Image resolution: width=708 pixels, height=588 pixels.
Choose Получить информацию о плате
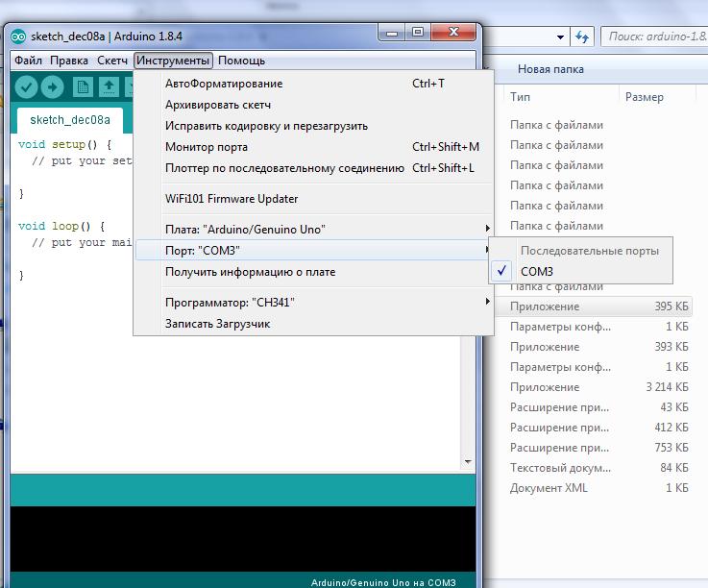tap(314, 272)
